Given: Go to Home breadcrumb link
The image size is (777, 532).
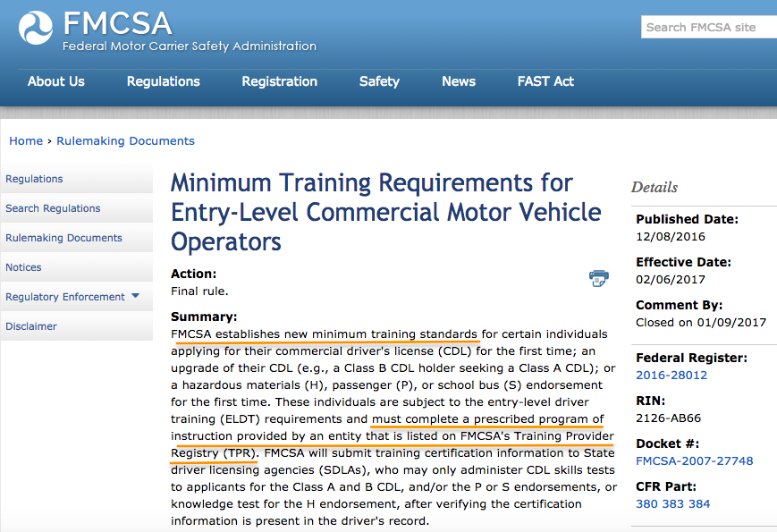Looking at the screenshot, I should 26,140.
